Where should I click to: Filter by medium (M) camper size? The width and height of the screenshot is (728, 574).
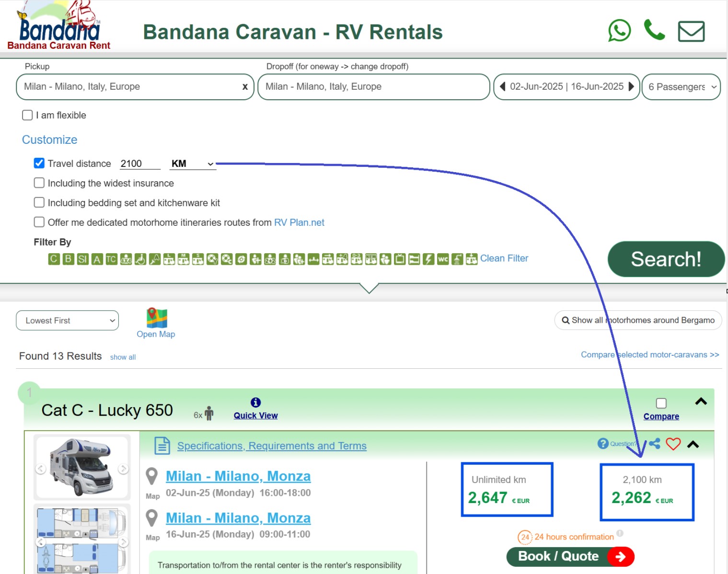point(183,259)
